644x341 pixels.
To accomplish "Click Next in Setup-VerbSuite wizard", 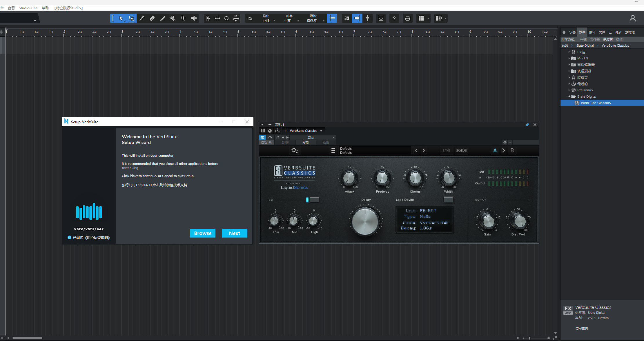I will (234, 233).
